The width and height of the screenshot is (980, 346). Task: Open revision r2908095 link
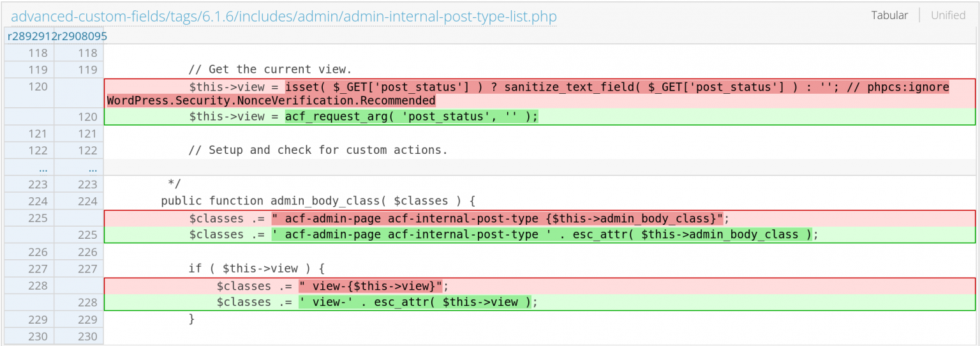coord(82,36)
